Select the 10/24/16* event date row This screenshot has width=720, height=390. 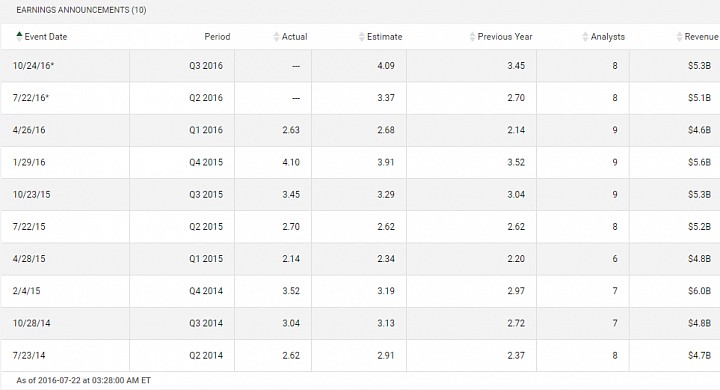pos(360,66)
